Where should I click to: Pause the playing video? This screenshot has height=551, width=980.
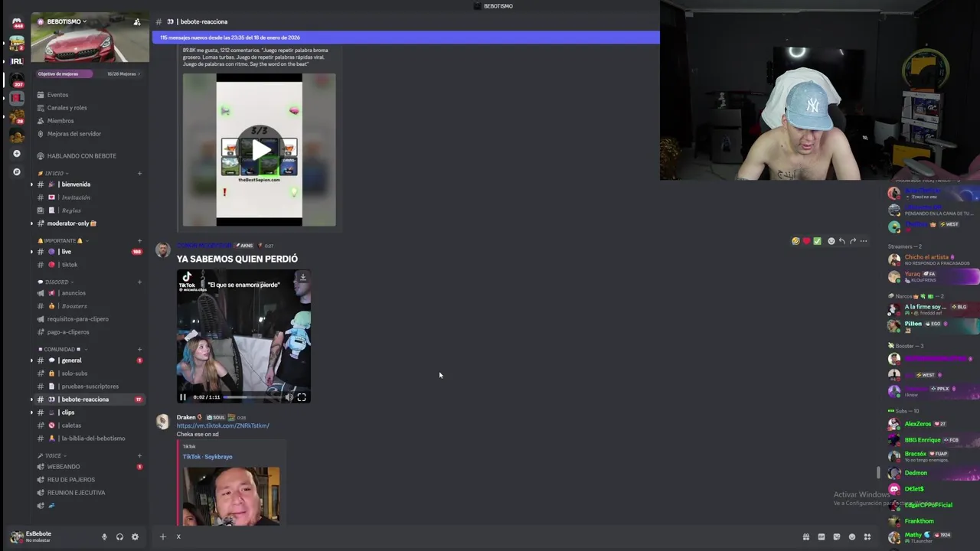pyautogui.click(x=182, y=397)
